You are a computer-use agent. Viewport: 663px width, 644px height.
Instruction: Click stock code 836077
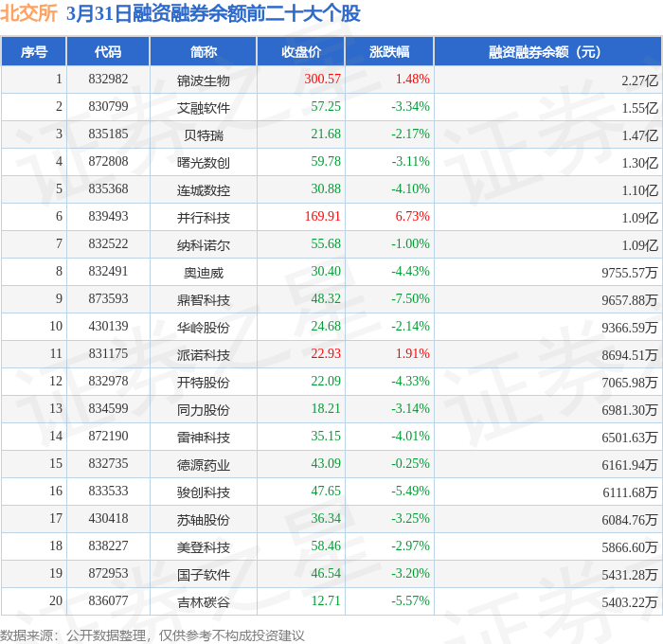click(x=108, y=601)
